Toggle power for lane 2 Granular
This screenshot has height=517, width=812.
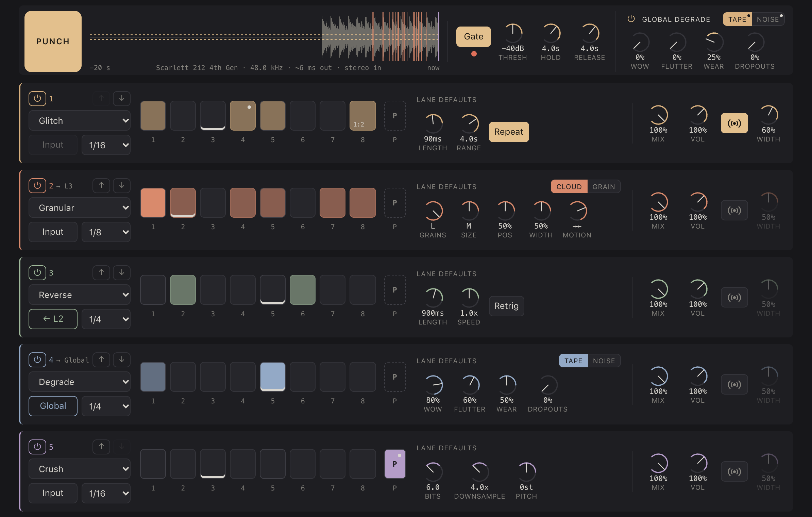[x=37, y=185]
